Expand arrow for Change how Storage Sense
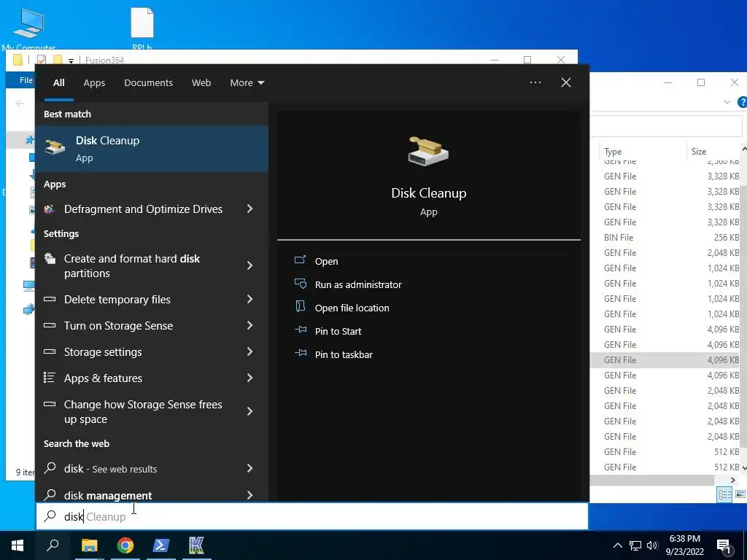Image resolution: width=747 pixels, height=560 pixels. click(x=250, y=411)
